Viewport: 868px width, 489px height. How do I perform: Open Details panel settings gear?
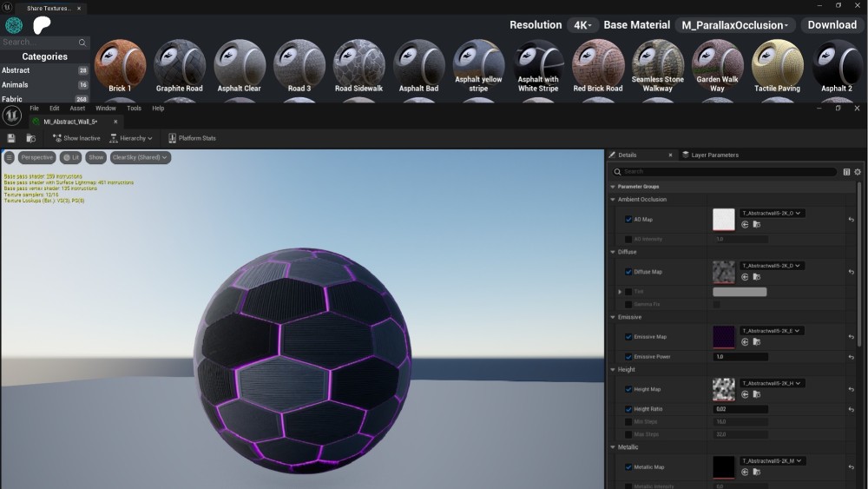[x=858, y=172]
